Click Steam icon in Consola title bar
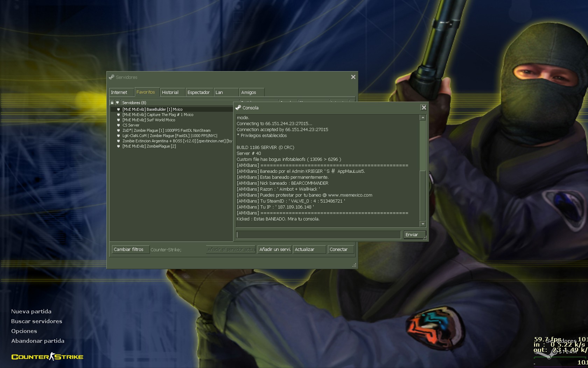588x368 pixels. coord(238,108)
